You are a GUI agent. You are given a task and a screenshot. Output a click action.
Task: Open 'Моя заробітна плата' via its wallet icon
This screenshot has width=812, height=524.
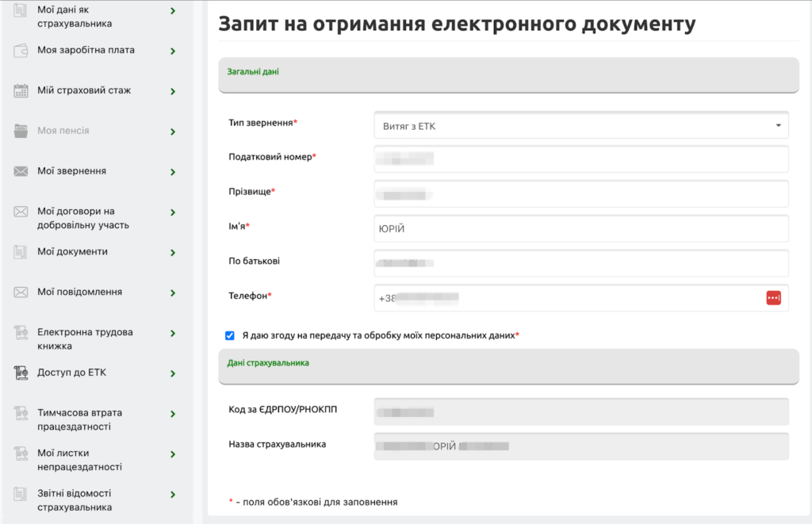click(x=19, y=50)
